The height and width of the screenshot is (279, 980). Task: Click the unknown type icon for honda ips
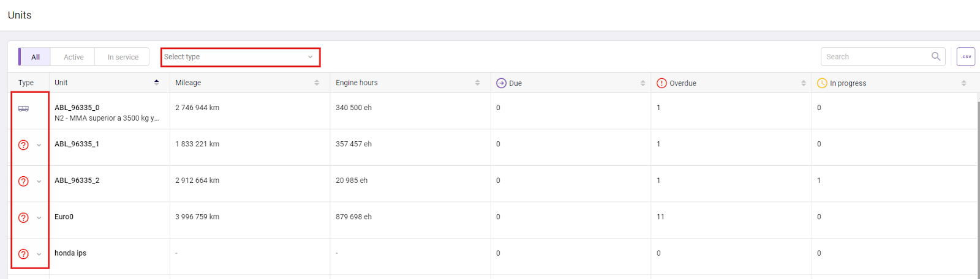click(x=23, y=254)
